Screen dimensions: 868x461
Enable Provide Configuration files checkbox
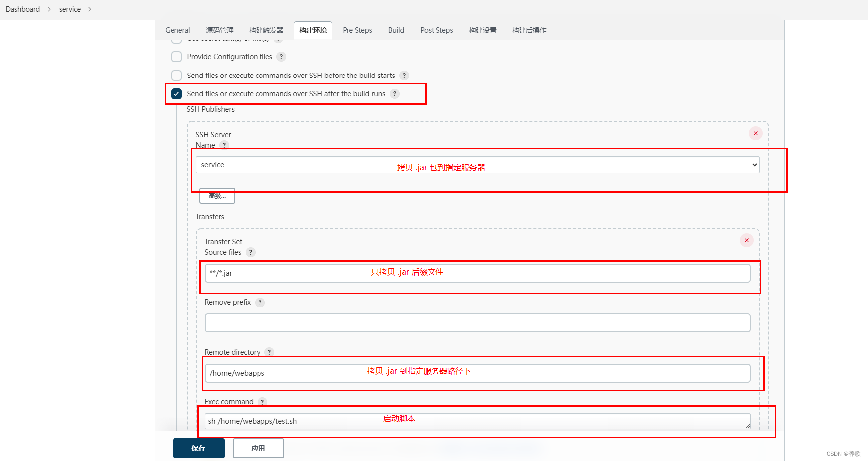[x=176, y=57]
